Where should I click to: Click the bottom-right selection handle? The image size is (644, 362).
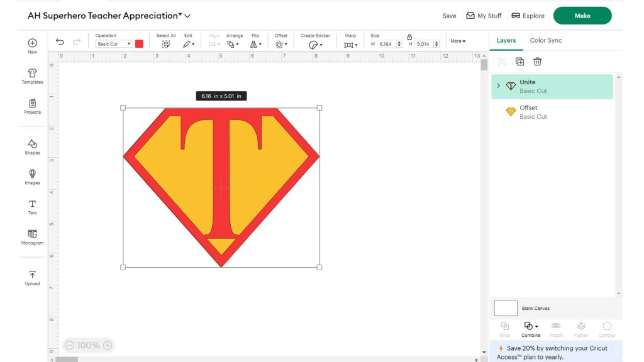[x=319, y=267]
